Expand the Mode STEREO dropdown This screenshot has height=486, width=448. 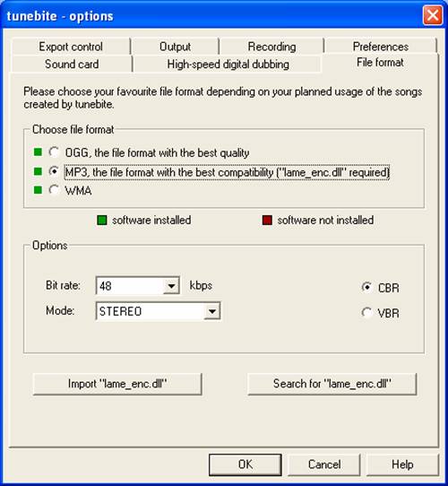(x=212, y=311)
